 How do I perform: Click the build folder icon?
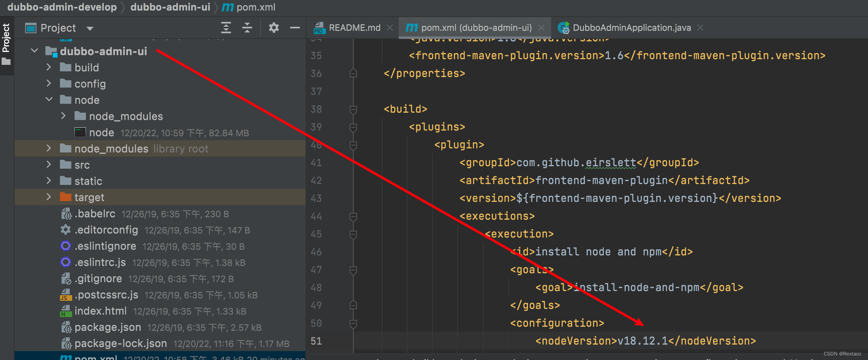[66, 67]
